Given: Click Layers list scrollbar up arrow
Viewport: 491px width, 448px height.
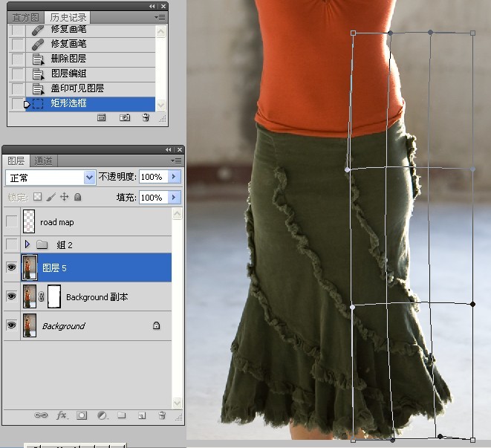Looking at the screenshot, I should (x=177, y=214).
